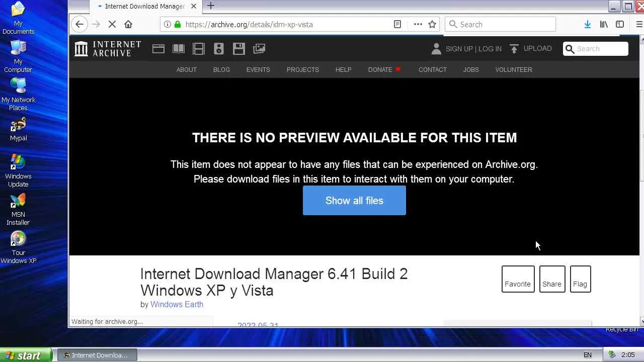Screen dimensions: 644x362
Task: Open the Wayback Machine web icon
Action: 158,49
